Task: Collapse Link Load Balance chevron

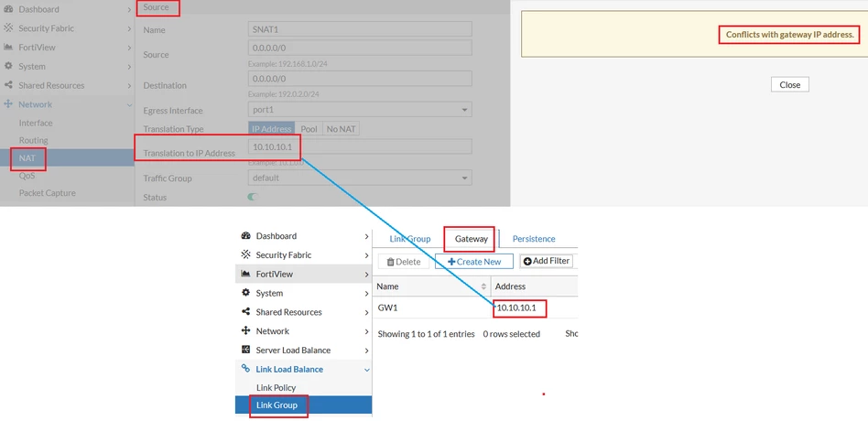Action: coord(366,370)
